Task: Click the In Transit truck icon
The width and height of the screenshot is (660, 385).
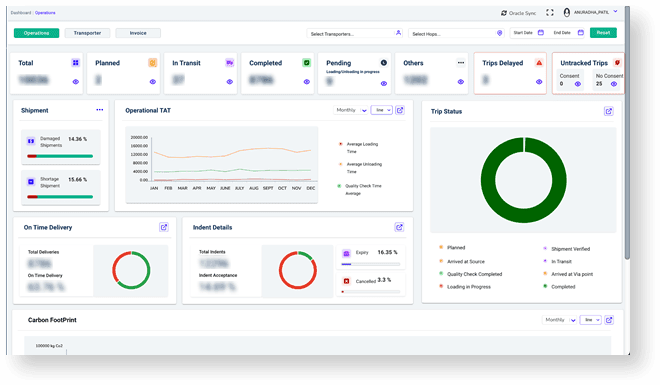Action: [229, 63]
